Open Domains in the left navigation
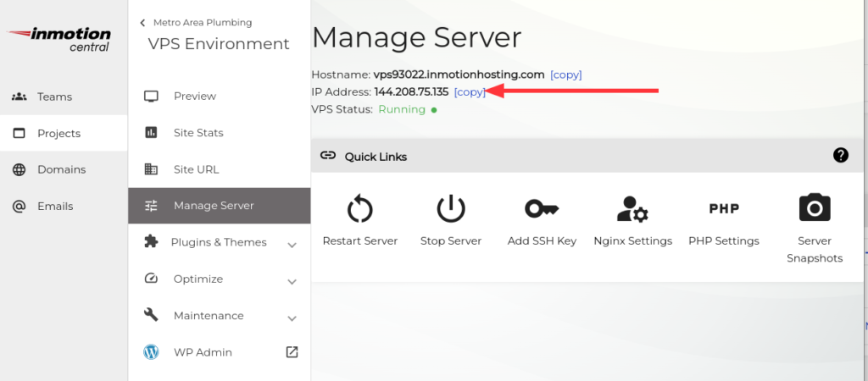 click(x=61, y=169)
